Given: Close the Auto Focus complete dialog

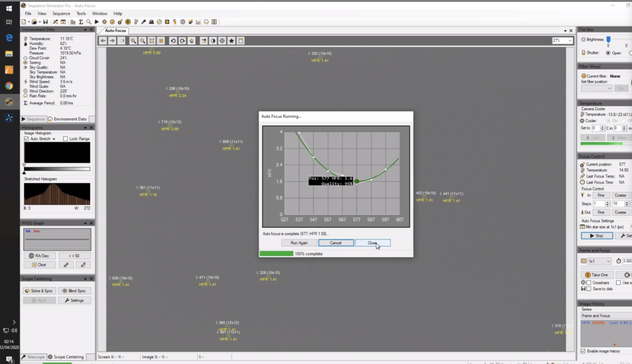Looking at the screenshot, I should [372, 243].
